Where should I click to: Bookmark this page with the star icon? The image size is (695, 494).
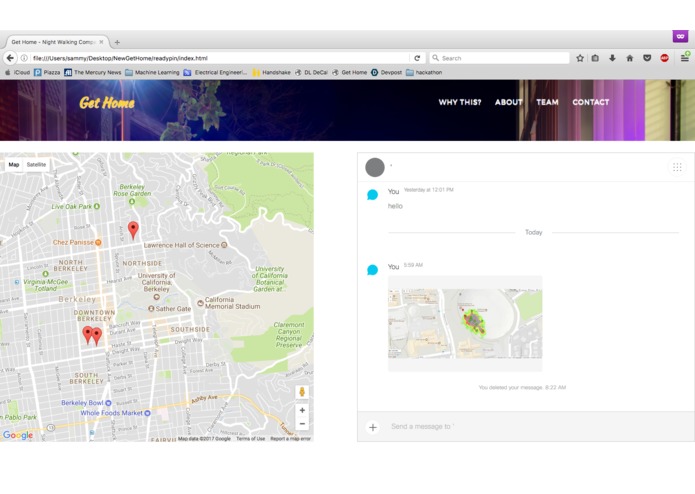click(580, 58)
